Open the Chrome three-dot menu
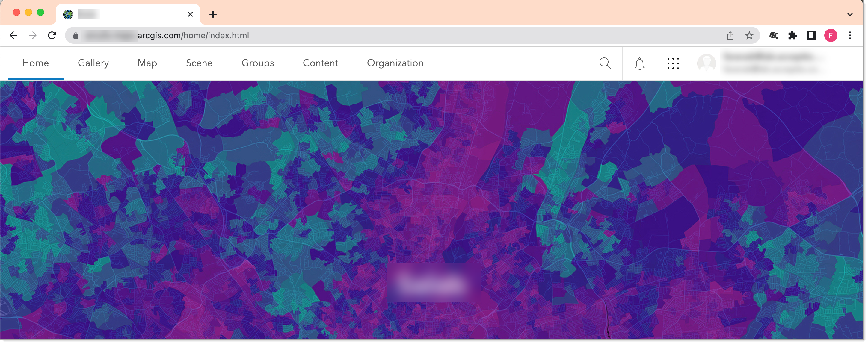The height and width of the screenshot is (344, 868). coord(849,35)
